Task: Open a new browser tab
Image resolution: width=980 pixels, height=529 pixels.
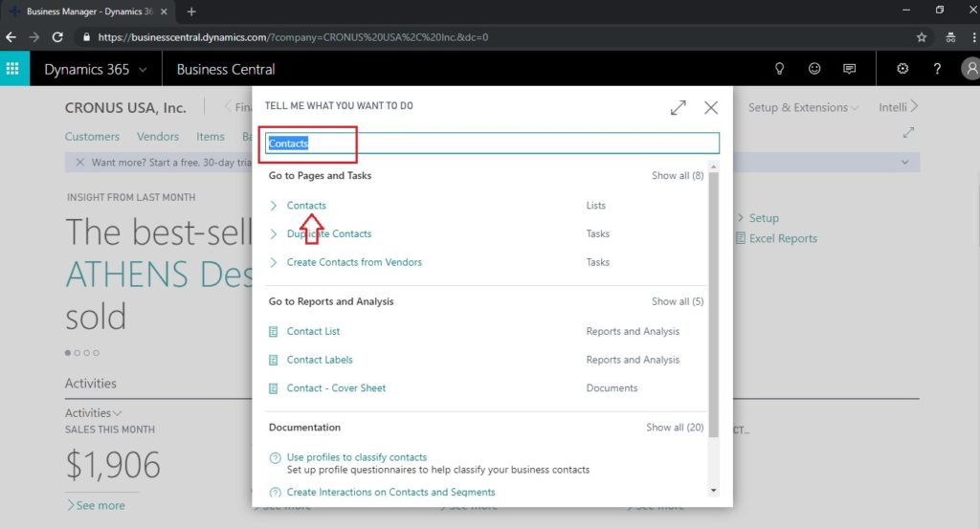Action: click(x=191, y=11)
